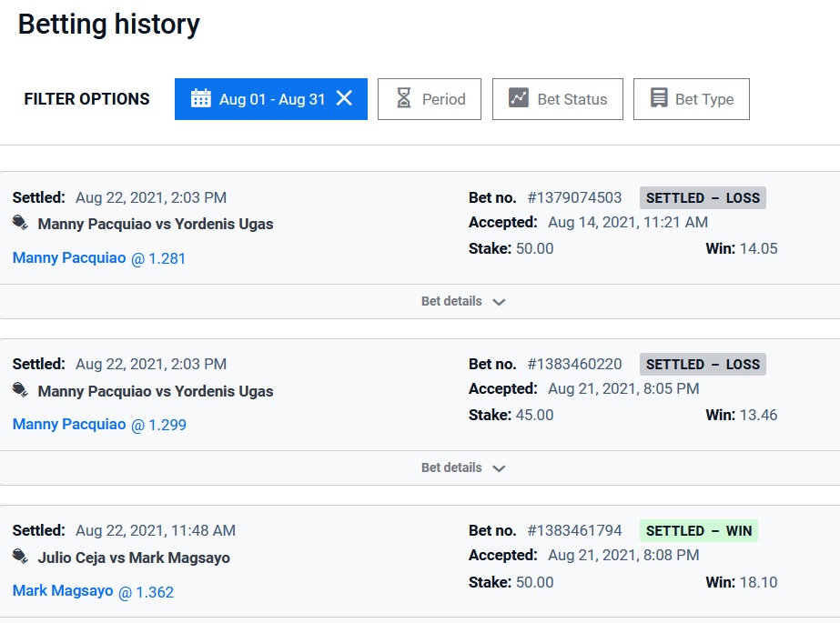Viewport: 840px width, 623px height.
Task: Click the calendar icon in date filter
Action: 201,99
